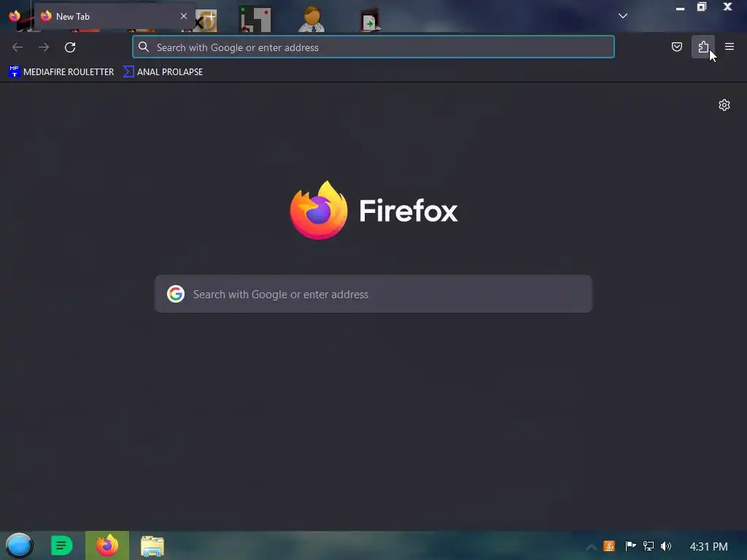This screenshot has height=560, width=747.
Task: Close the New Tab tab
Action: coord(183,16)
